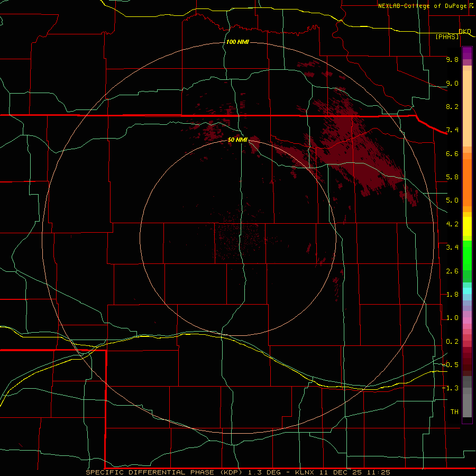This screenshot has height=476, width=476.
Task: Click the 8.2 scale label
Action: pos(452,106)
